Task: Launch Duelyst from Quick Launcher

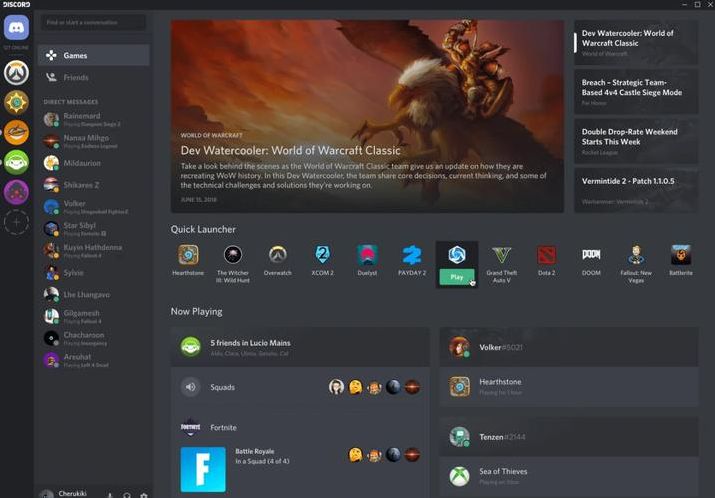Action: coord(367,255)
